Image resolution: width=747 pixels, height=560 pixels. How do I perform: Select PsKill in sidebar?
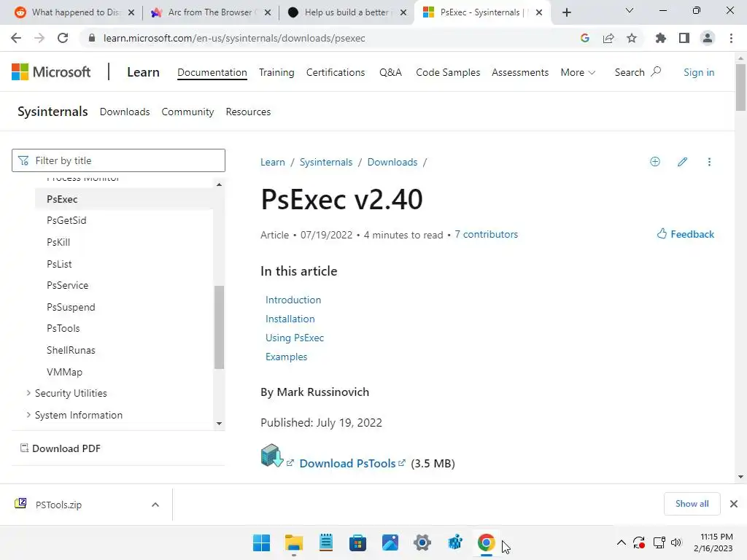point(58,242)
